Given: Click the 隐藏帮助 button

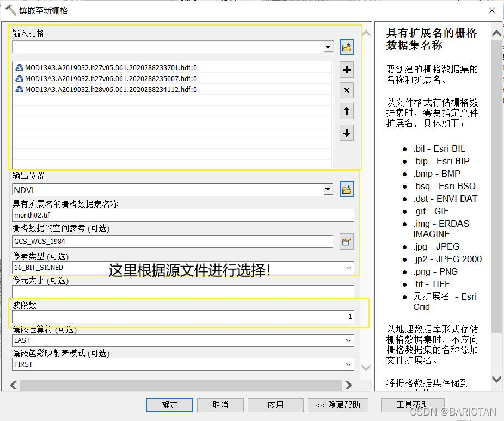Looking at the screenshot, I should [338, 405].
